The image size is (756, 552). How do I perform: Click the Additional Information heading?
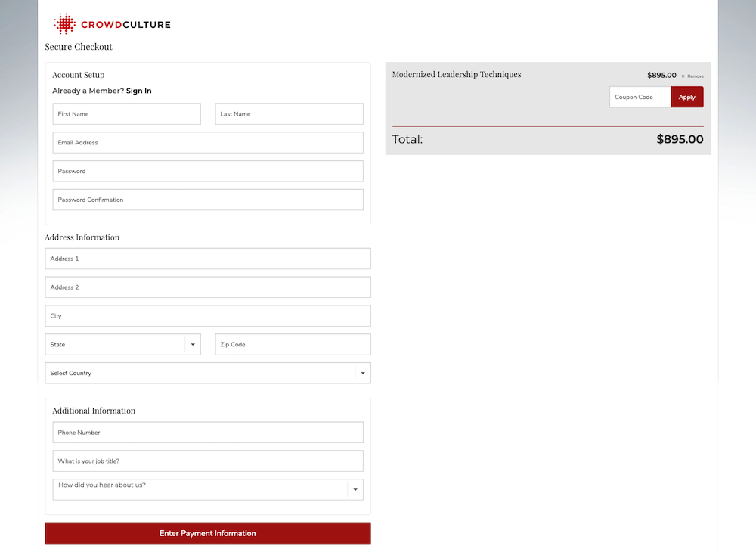pyautogui.click(x=94, y=411)
